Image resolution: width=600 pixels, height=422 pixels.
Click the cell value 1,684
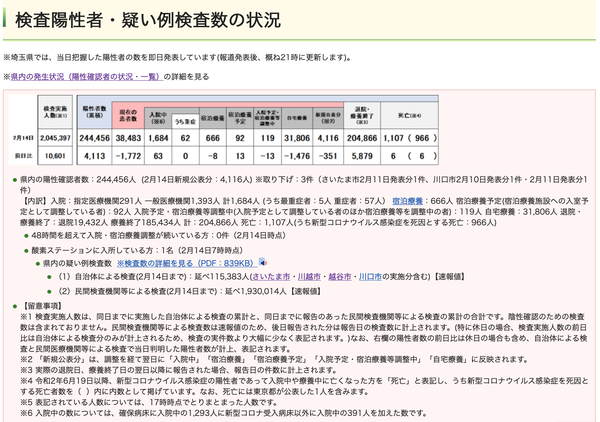158,138
